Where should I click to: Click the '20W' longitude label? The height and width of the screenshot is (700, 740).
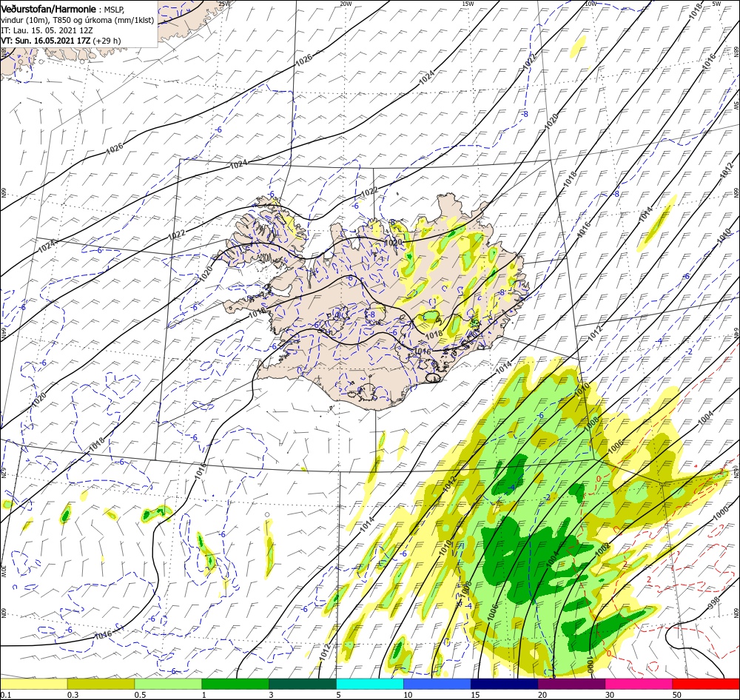(346, 4)
